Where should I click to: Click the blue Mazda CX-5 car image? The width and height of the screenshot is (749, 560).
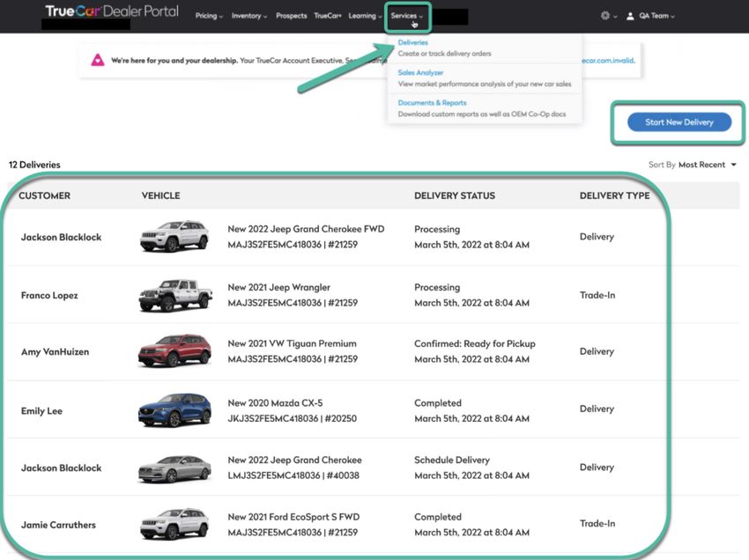click(174, 409)
